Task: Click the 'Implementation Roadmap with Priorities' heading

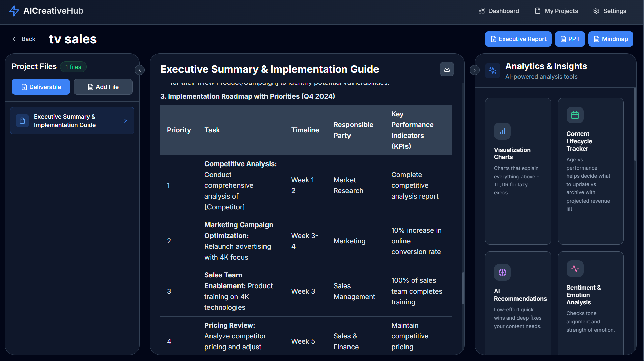Action: [x=248, y=96]
